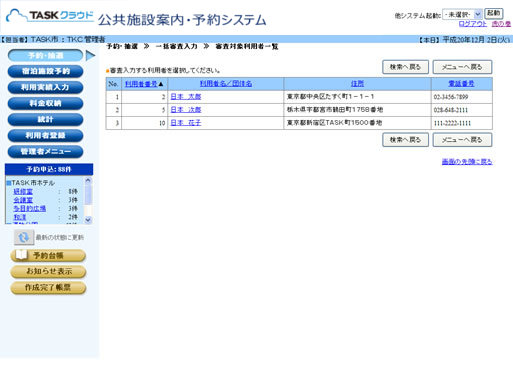513x366 pixels.
Task: Click the bottom メニューへ戻る button
Action: point(462,140)
